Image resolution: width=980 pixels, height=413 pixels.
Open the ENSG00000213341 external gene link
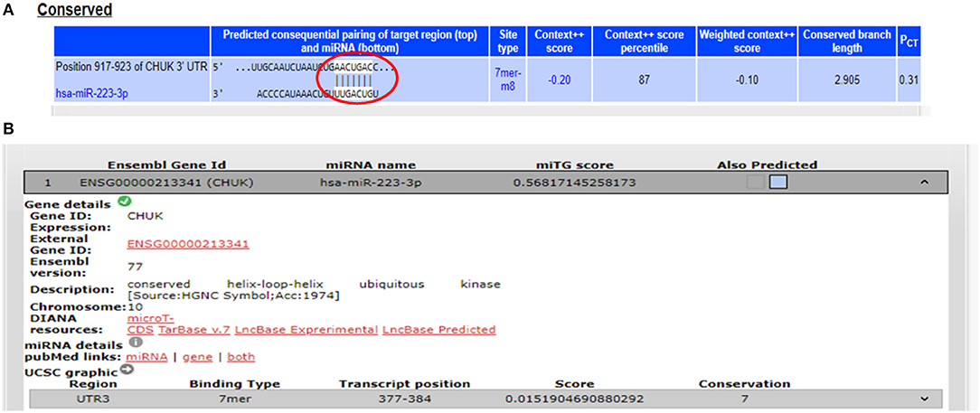coord(188,244)
